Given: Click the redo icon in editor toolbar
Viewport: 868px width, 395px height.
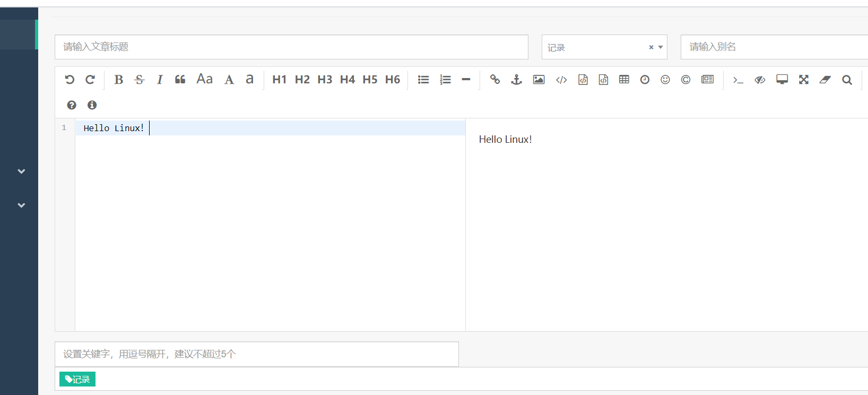Looking at the screenshot, I should pyautogui.click(x=90, y=80).
